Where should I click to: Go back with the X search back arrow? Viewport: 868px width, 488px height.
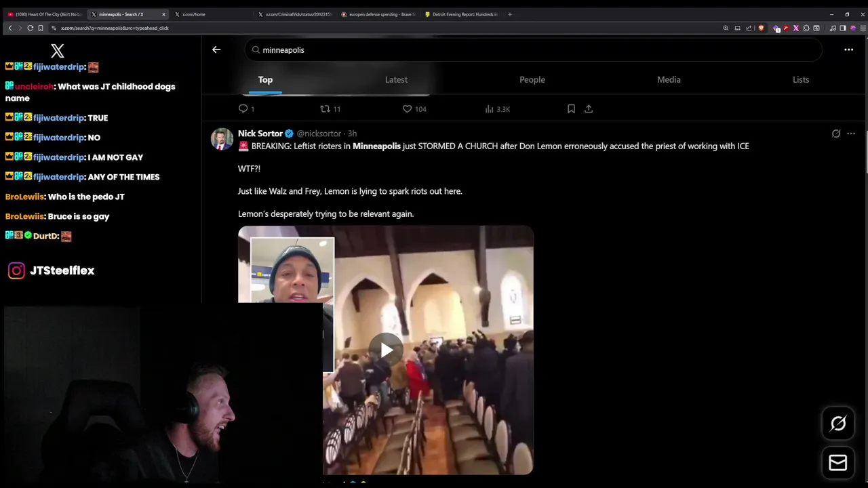tap(216, 49)
